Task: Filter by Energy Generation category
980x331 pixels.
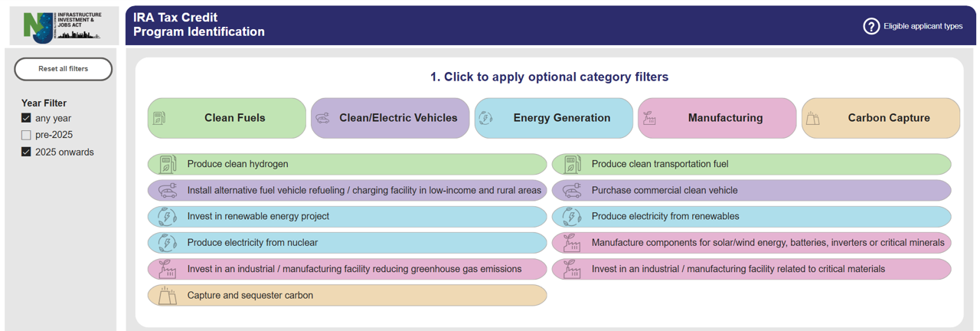Action: click(x=554, y=118)
